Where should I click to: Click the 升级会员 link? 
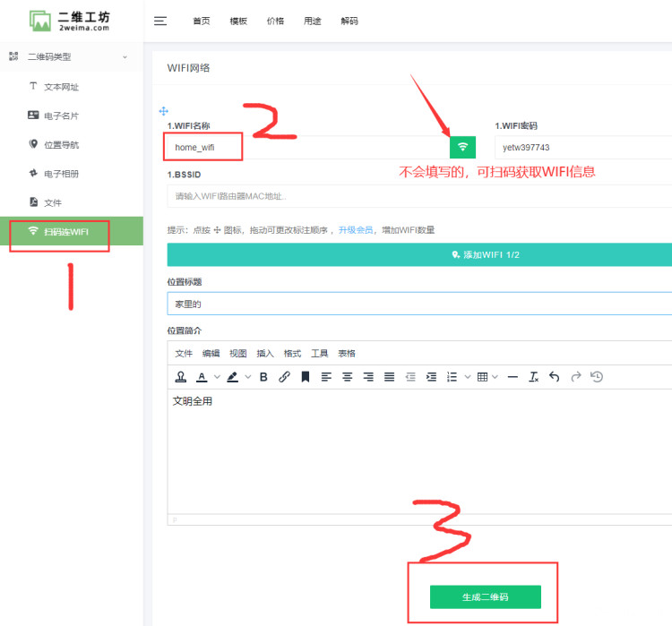tap(356, 230)
